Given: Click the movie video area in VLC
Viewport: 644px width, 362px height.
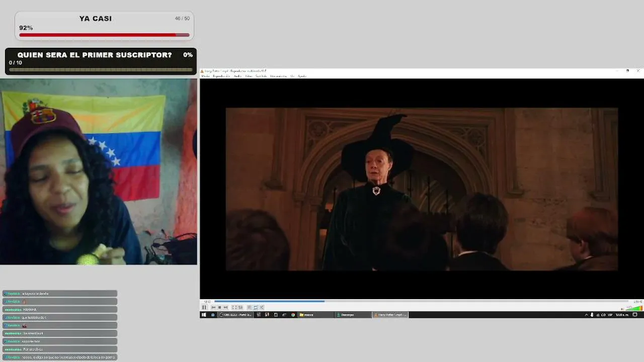Looking at the screenshot, I should click(x=422, y=189).
